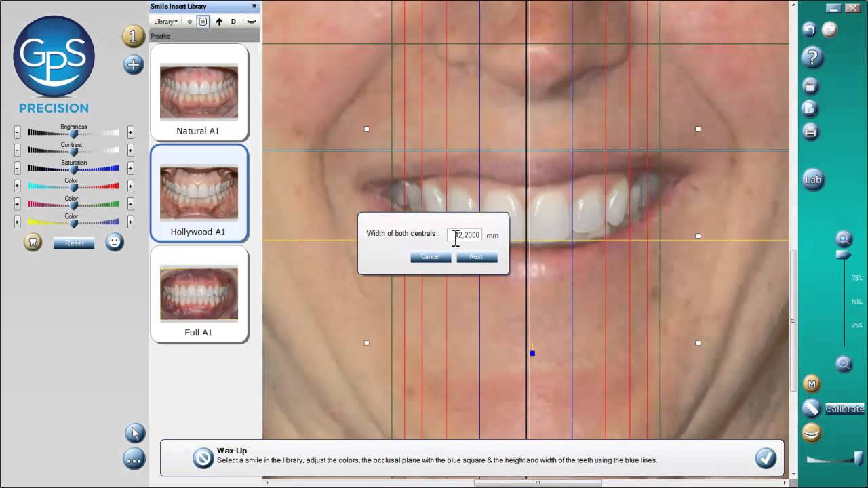Click the gold number 1 step icon
Image resolution: width=868 pixels, height=488 pixels.
[133, 36]
